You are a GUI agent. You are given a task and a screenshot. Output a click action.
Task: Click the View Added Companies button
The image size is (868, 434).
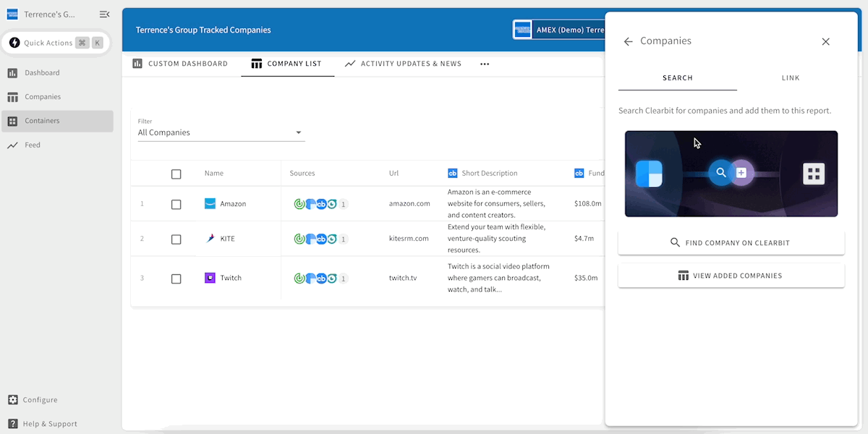coord(731,276)
